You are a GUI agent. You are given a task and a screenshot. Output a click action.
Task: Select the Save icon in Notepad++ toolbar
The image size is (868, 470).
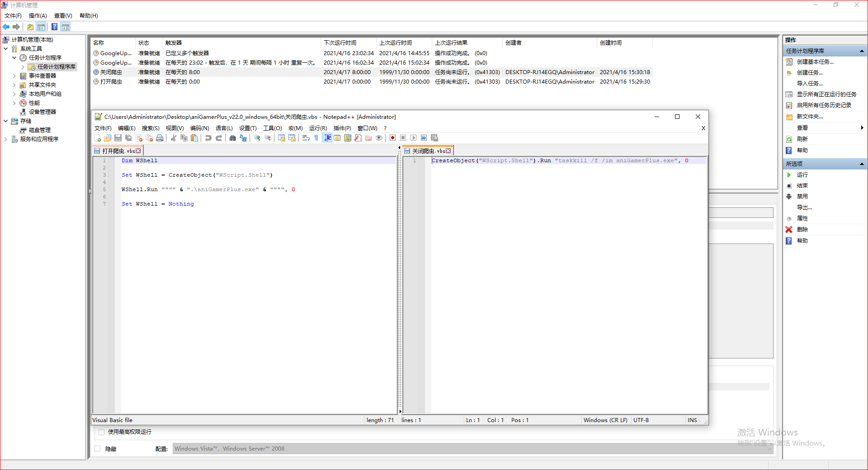click(x=117, y=138)
